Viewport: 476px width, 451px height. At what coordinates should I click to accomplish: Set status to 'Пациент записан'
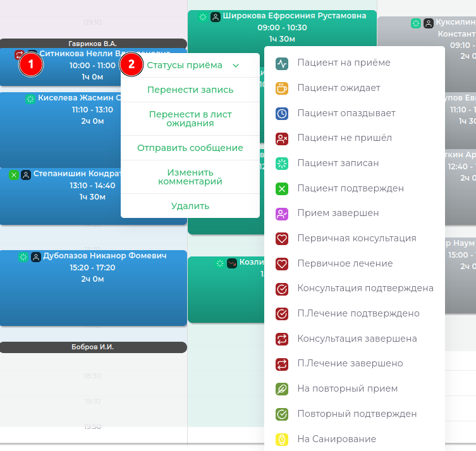[x=338, y=163]
